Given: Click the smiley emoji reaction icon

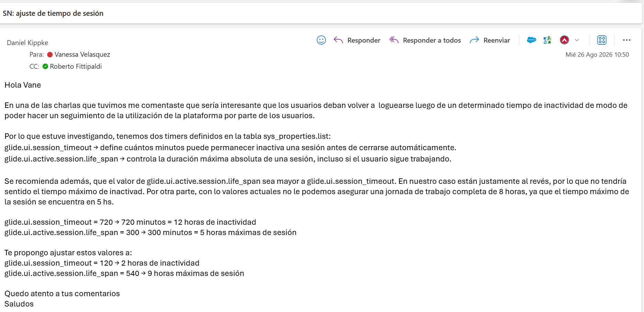Looking at the screenshot, I should click(x=321, y=40).
